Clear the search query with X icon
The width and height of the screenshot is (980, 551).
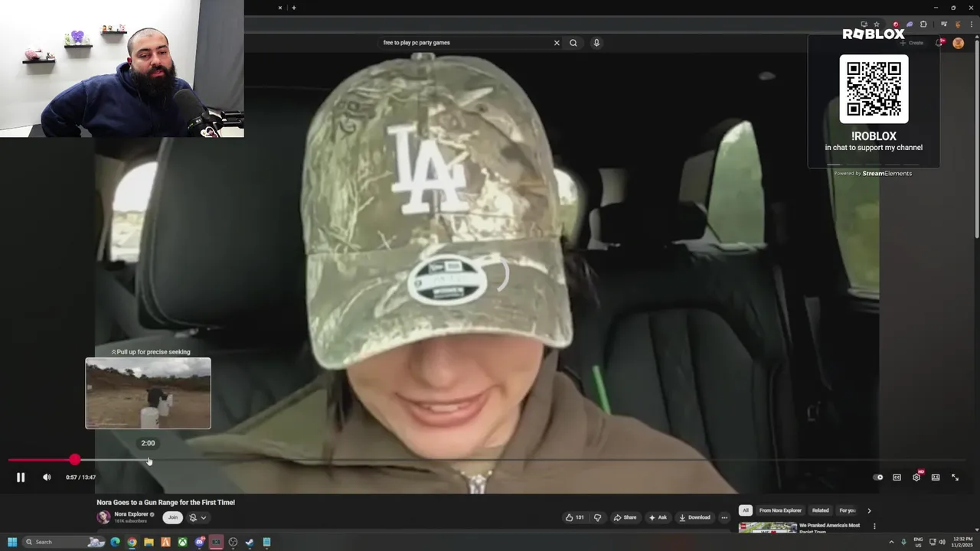click(557, 43)
